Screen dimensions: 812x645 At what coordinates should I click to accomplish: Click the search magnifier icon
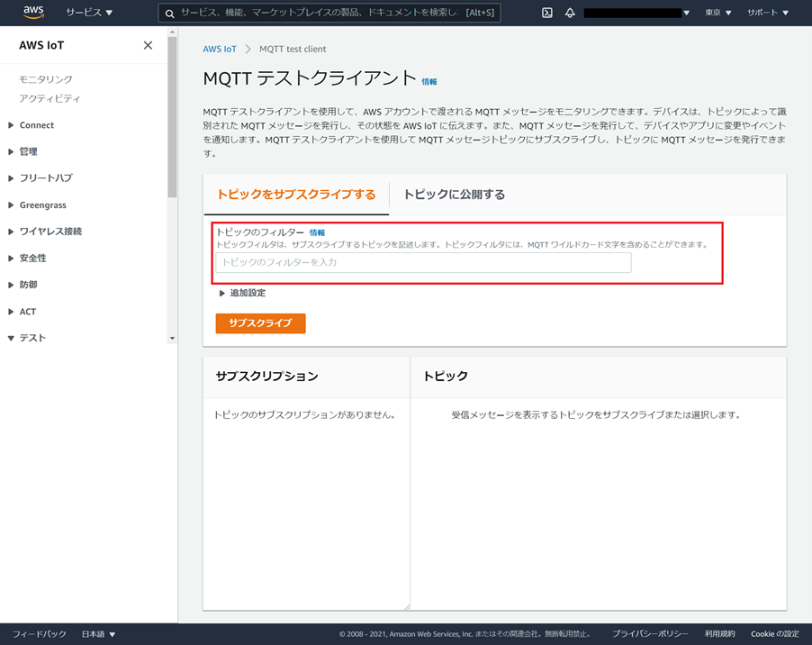169,14
